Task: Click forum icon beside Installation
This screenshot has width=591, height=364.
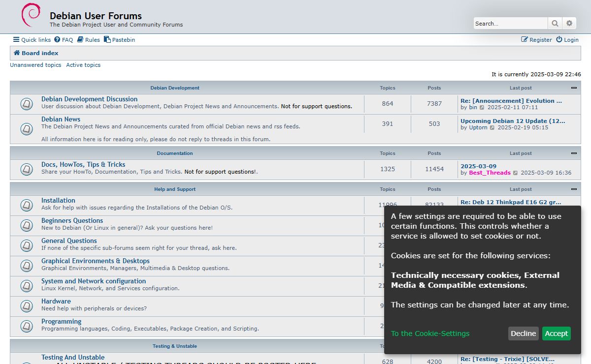Action: tap(27, 205)
